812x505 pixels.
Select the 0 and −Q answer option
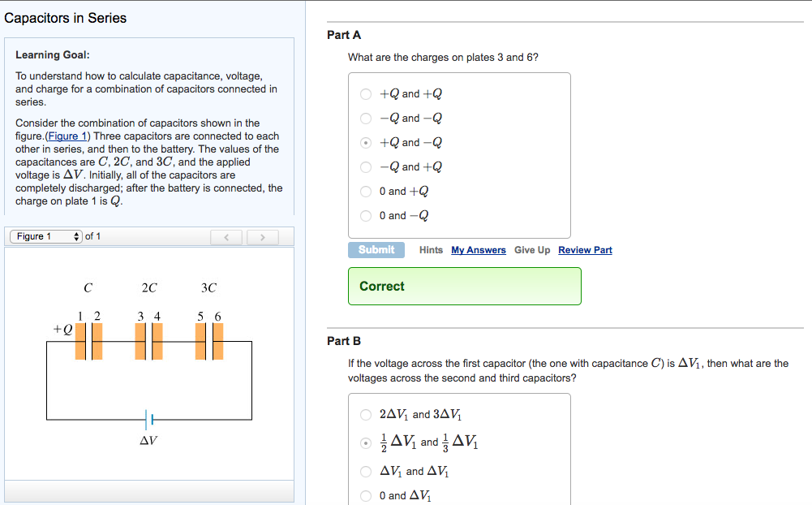(x=366, y=216)
